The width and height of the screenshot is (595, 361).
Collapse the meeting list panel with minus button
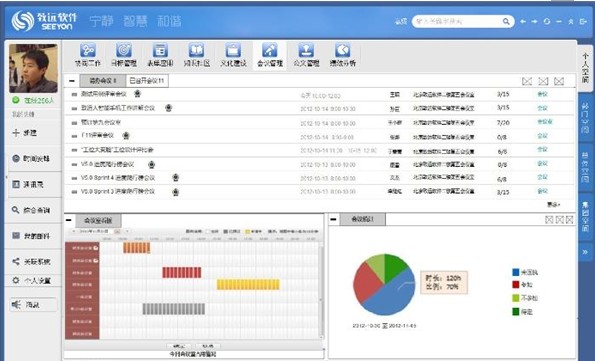point(72,80)
